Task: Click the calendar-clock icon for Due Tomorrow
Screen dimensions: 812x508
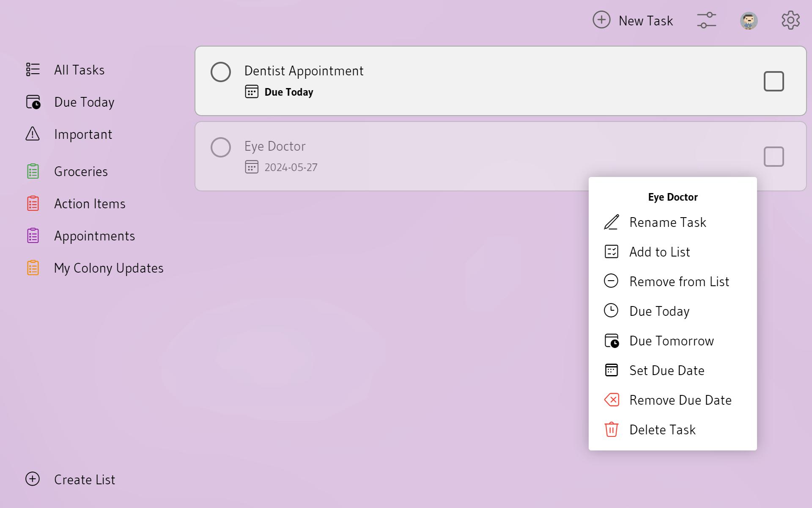Action: click(x=612, y=341)
